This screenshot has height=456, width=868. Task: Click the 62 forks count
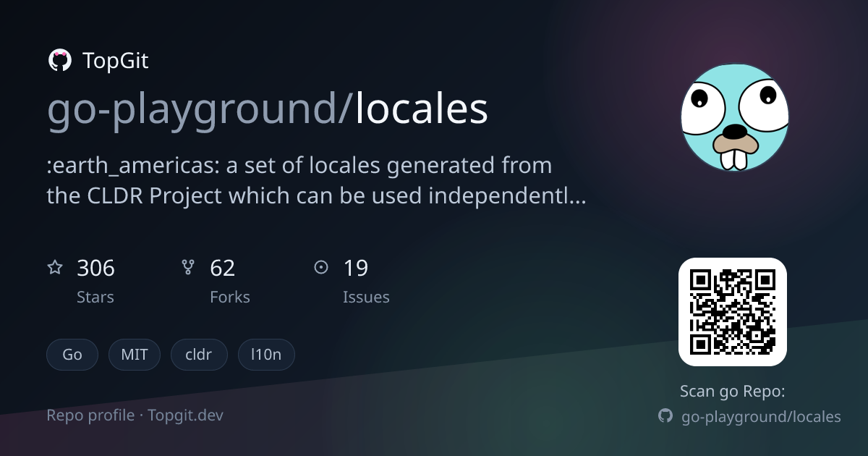point(223,269)
